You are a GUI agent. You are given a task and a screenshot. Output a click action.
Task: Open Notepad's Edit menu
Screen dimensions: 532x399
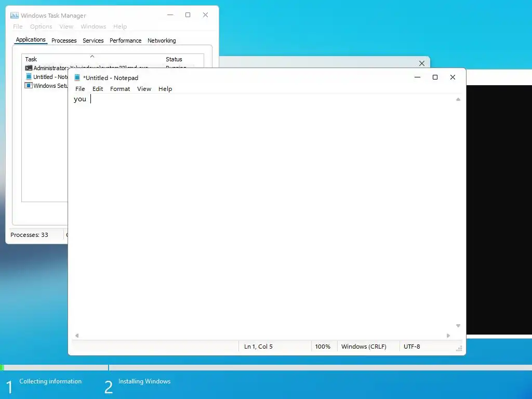click(98, 89)
